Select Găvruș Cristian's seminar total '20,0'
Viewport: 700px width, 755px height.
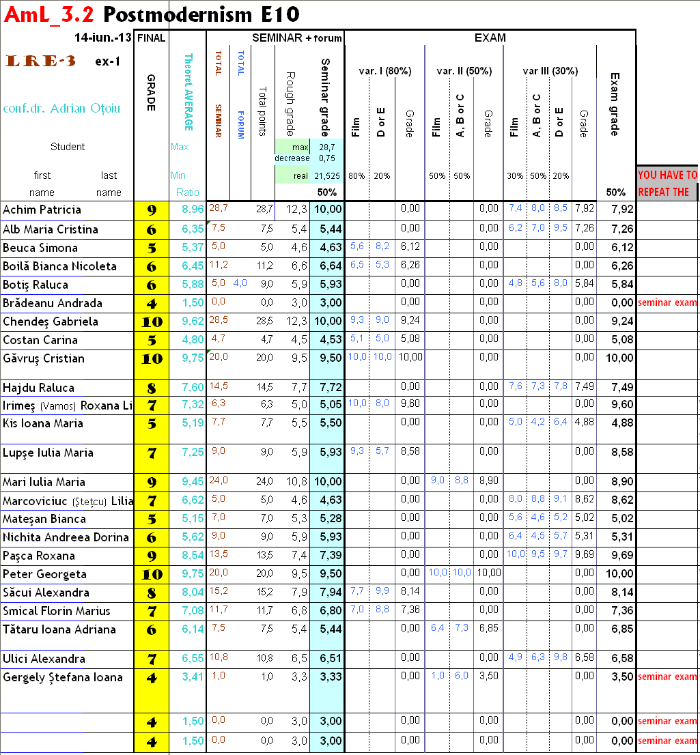click(219, 357)
